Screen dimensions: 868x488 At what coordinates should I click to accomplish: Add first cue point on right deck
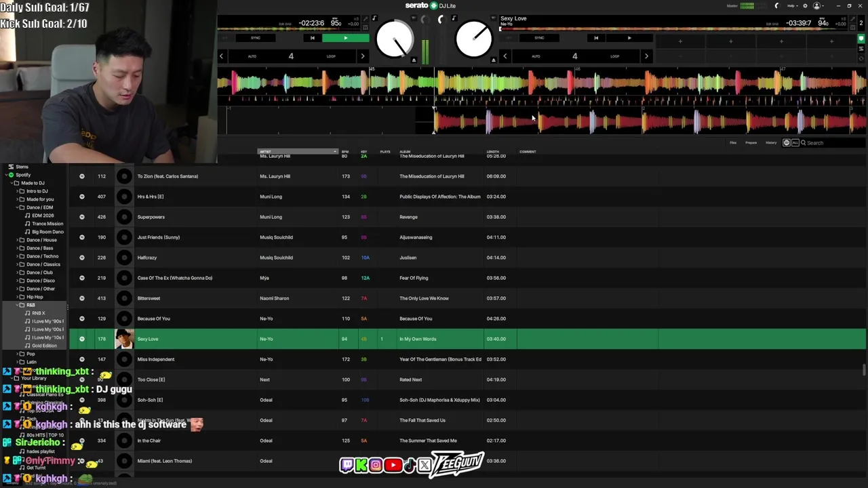click(680, 41)
